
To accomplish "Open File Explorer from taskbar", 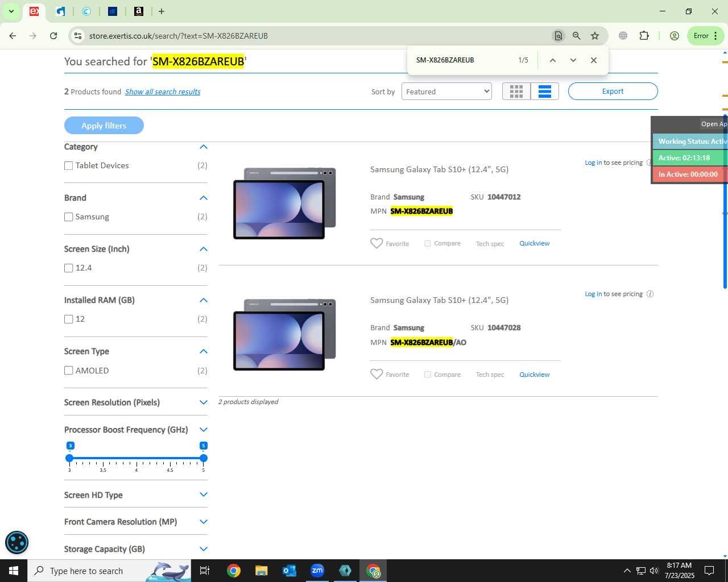I will [261, 571].
